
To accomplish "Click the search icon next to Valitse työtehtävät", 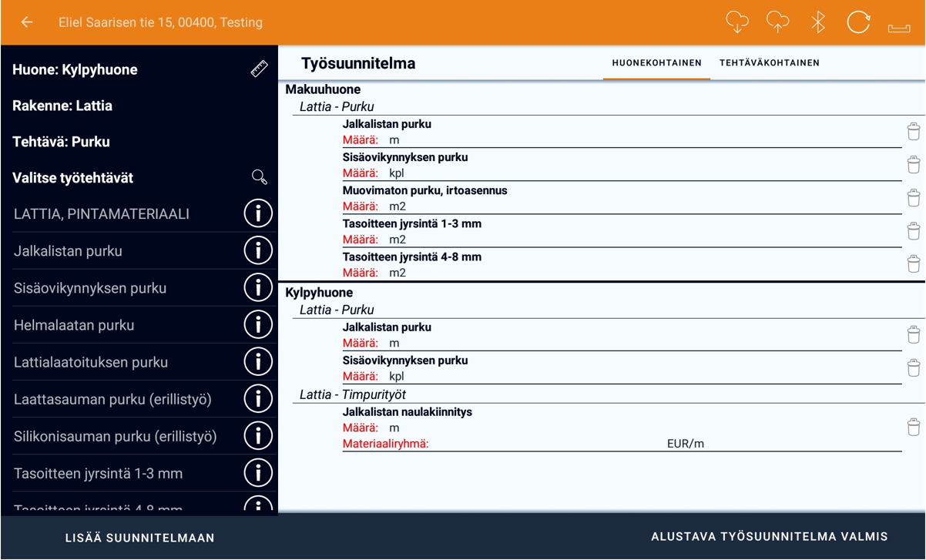I will [260, 178].
